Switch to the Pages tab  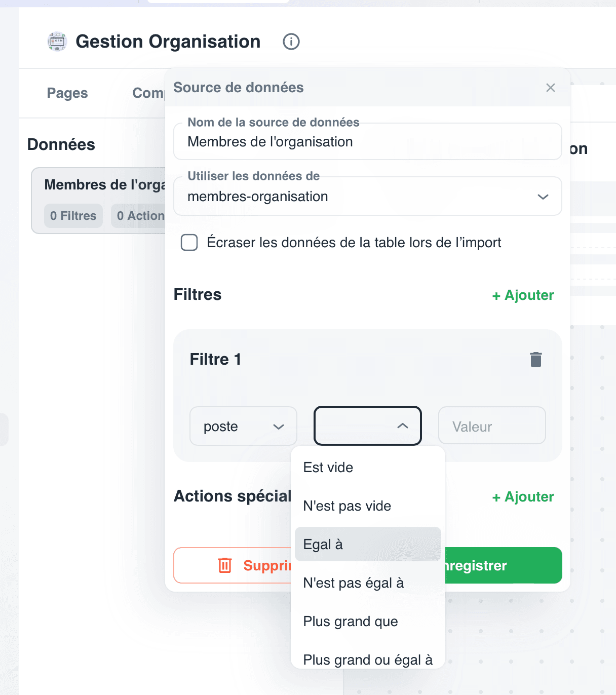point(67,93)
